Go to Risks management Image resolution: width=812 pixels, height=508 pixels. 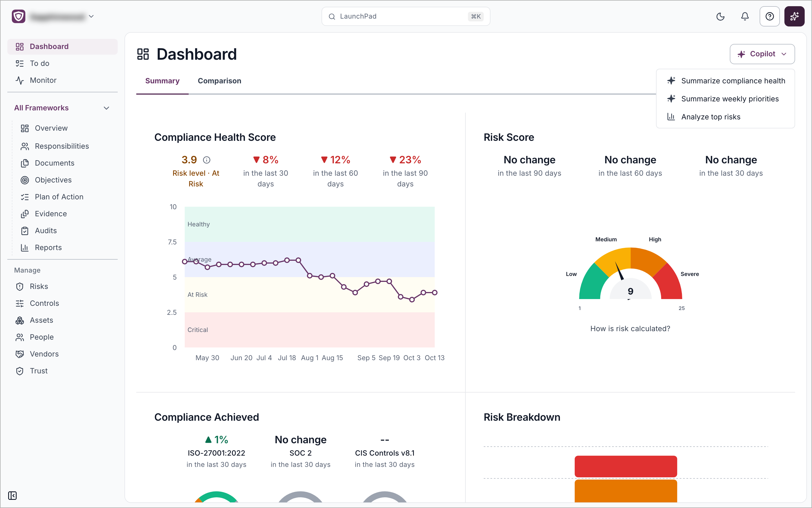(63, 287)
